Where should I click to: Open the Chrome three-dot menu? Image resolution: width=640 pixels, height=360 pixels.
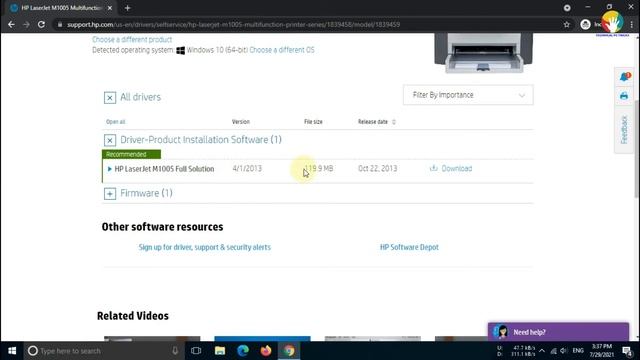click(631, 24)
